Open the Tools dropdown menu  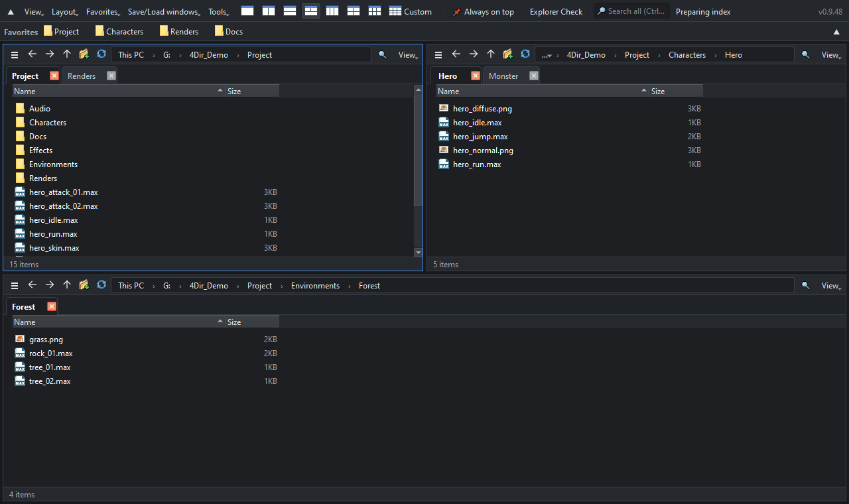218,12
